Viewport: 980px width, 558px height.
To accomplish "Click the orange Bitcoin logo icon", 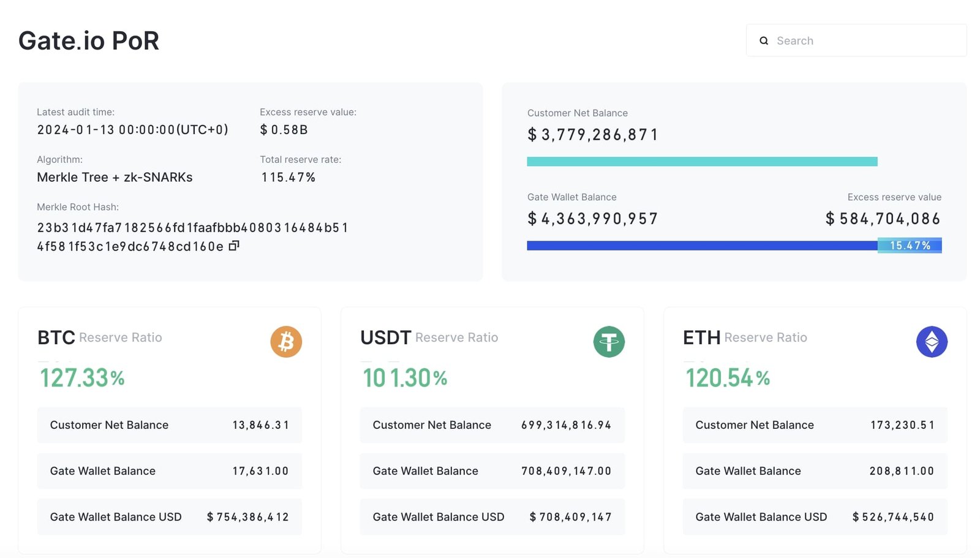I will [286, 342].
